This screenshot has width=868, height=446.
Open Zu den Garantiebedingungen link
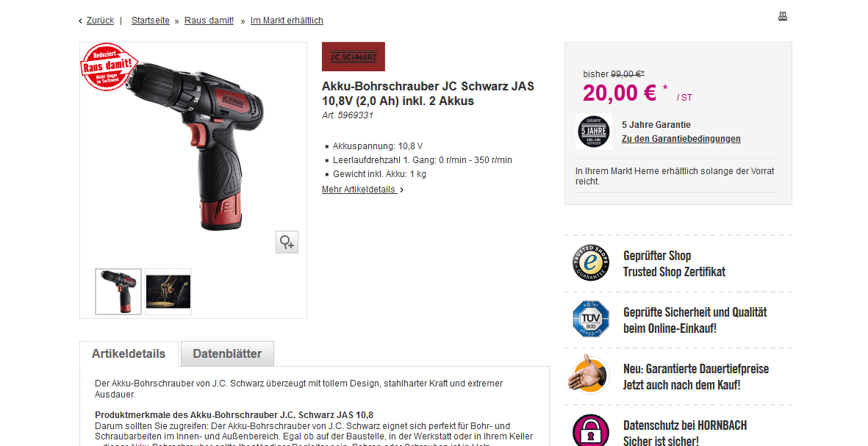(x=681, y=139)
